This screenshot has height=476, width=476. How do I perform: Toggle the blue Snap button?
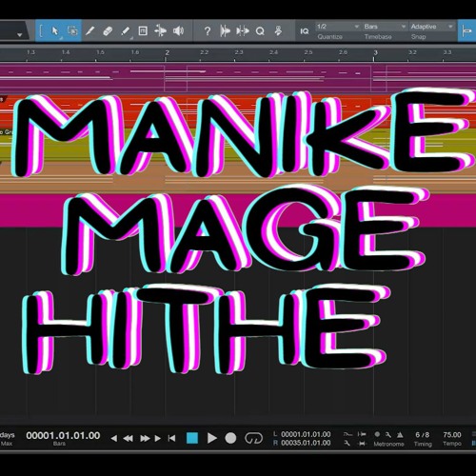coord(466,30)
